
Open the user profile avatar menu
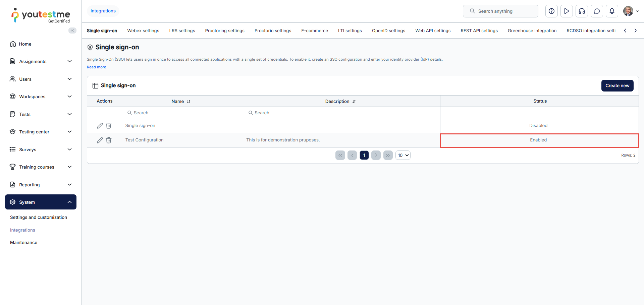click(630, 11)
